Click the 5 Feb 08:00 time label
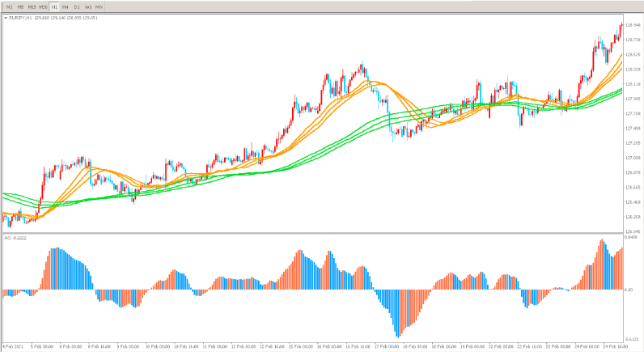Screen dimensions: 644x352 pyautogui.click(x=43, y=346)
